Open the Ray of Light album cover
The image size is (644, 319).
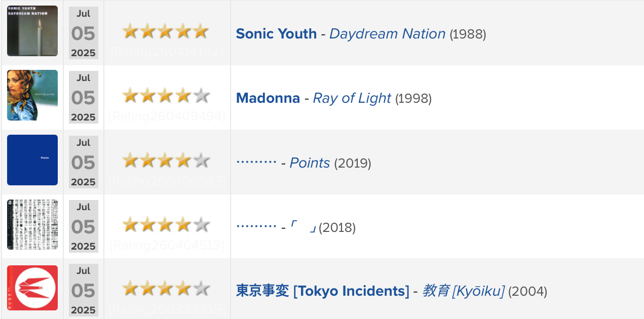[32, 95]
